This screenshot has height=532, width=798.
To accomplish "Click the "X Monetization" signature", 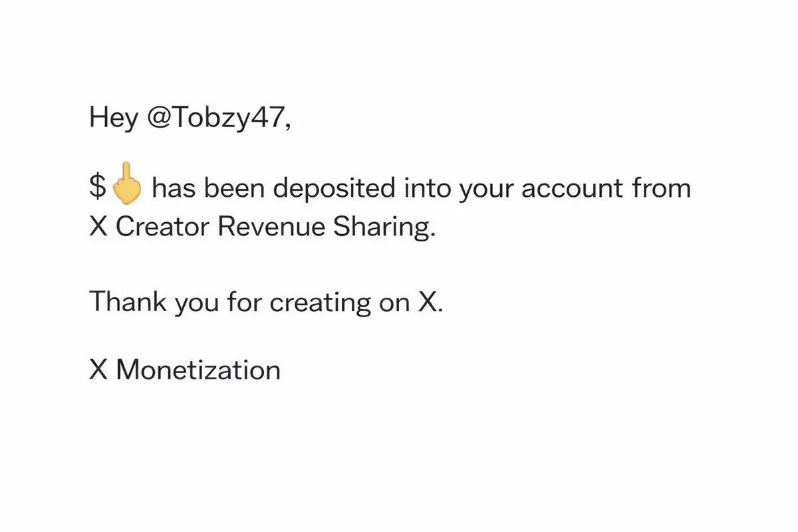I will [x=185, y=370].
